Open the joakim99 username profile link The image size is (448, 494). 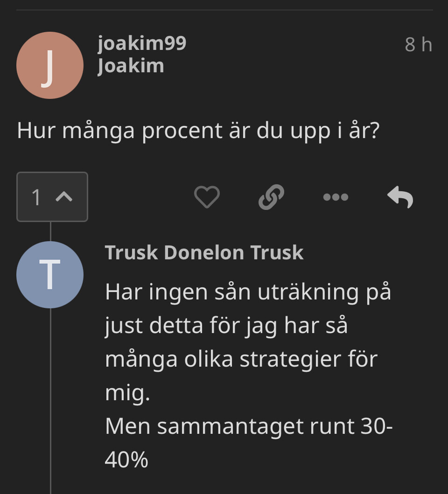tap(142, 44)
